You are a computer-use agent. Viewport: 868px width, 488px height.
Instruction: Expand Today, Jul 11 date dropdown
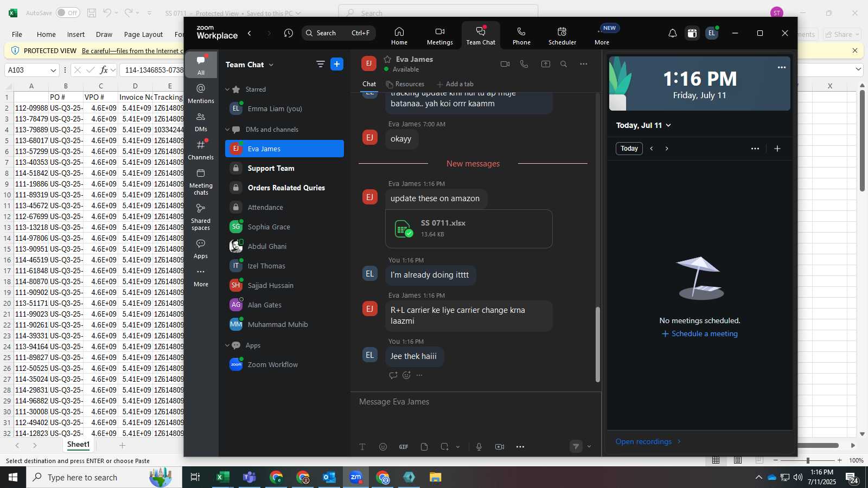pyautogui.click(x=668, y=125)
